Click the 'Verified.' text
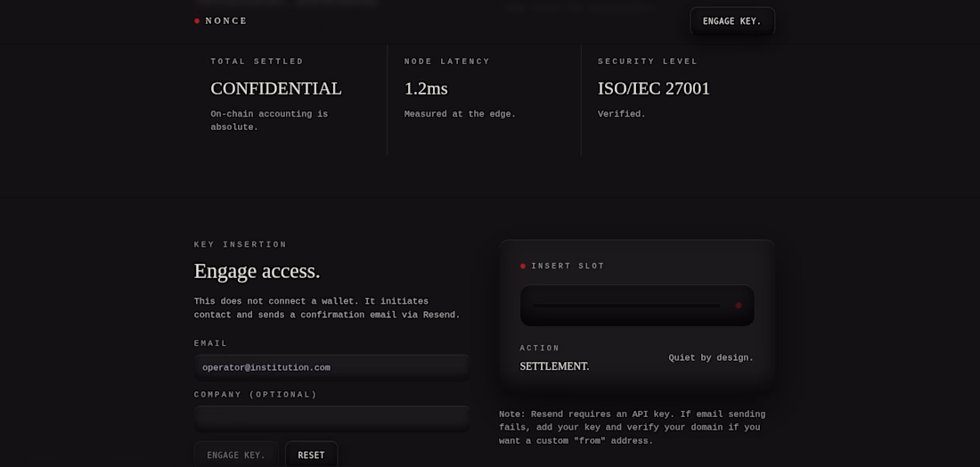980x467 pixels. pyautogui.click(x=621, y=114)
